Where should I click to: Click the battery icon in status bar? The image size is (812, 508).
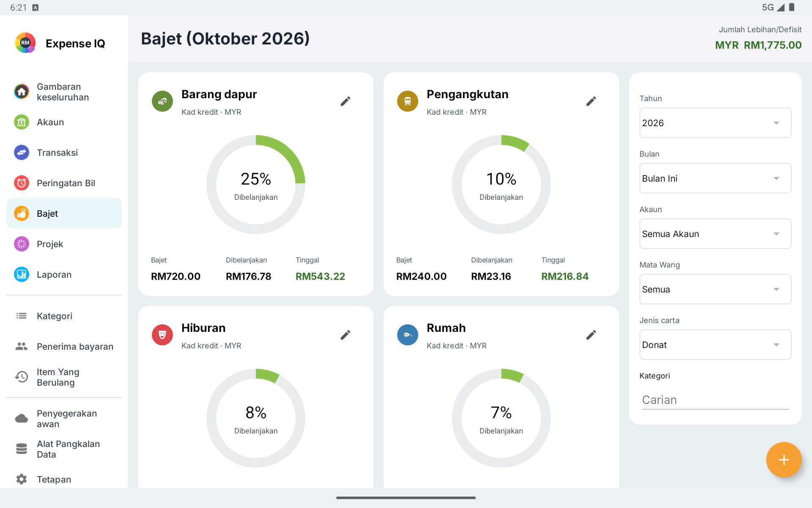(792, 7)
